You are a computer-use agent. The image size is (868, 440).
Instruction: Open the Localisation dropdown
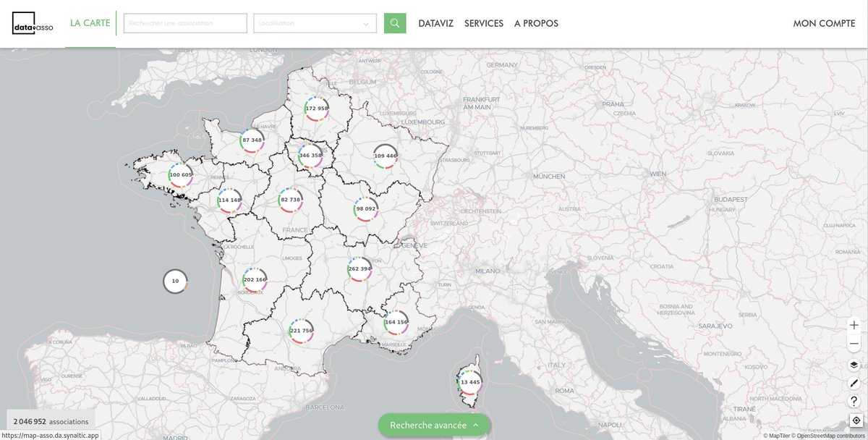tap(315, 23)
